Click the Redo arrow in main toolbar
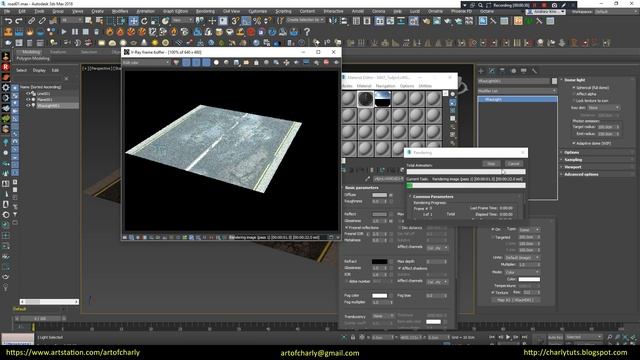Screen dimensions: 640x360 point(19,20)
